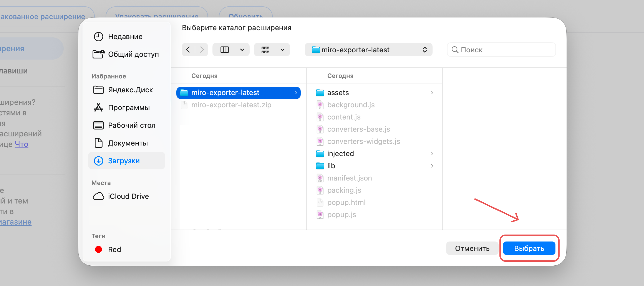
Task: Click the Отменить button
Action: pos(472,248)
